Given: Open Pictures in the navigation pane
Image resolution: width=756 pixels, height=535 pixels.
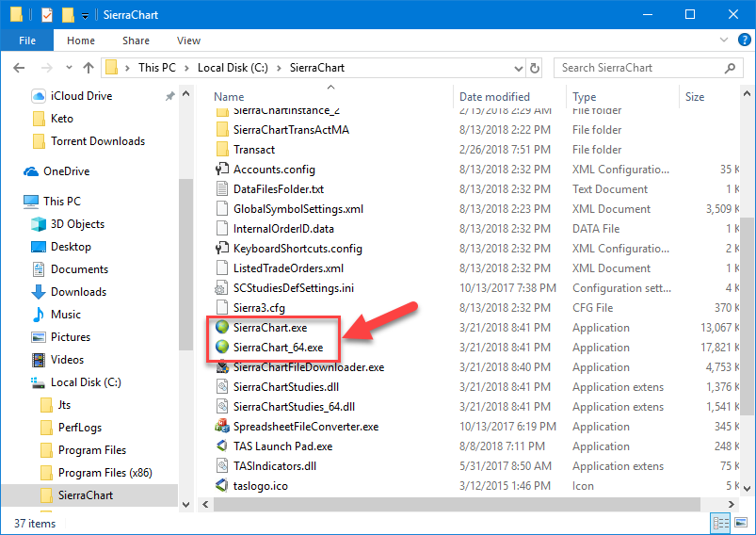Looking at the screenshot, I should tap(71, 337).
